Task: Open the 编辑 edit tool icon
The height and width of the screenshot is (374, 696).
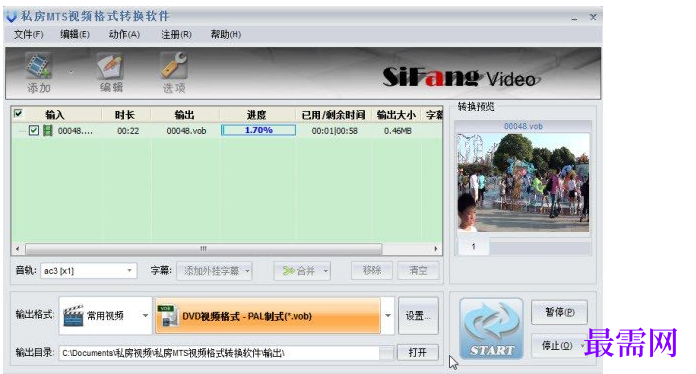Action: [111, 67]
